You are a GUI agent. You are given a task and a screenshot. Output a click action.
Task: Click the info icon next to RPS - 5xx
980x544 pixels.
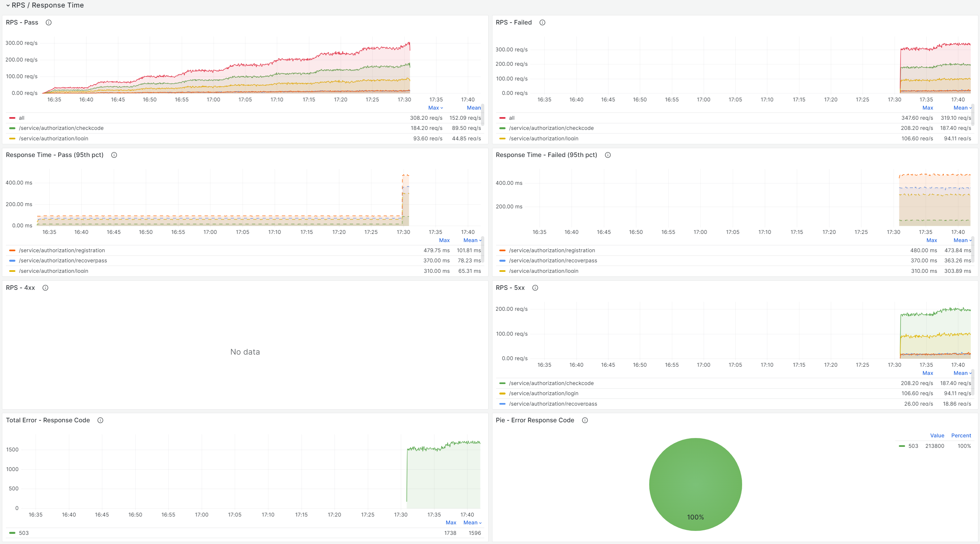click(535, 288)
